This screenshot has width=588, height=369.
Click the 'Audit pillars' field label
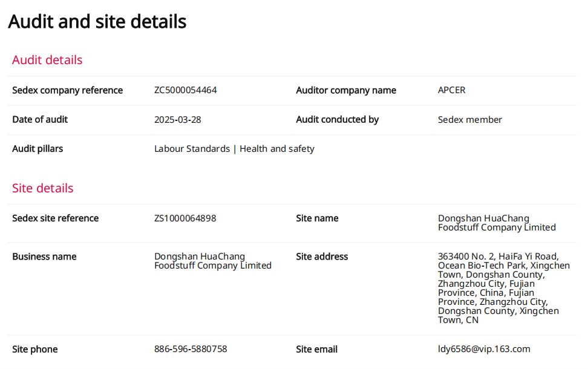pos(38,149)
